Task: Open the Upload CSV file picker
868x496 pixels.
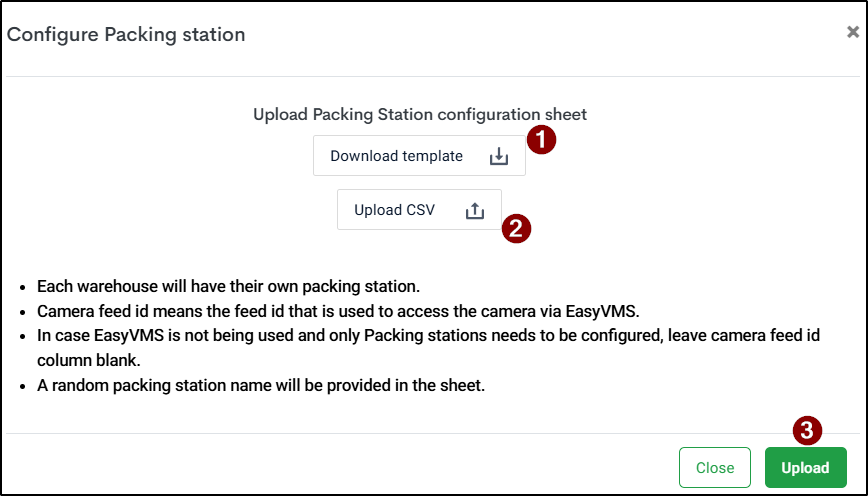Action: coord(419,210)
